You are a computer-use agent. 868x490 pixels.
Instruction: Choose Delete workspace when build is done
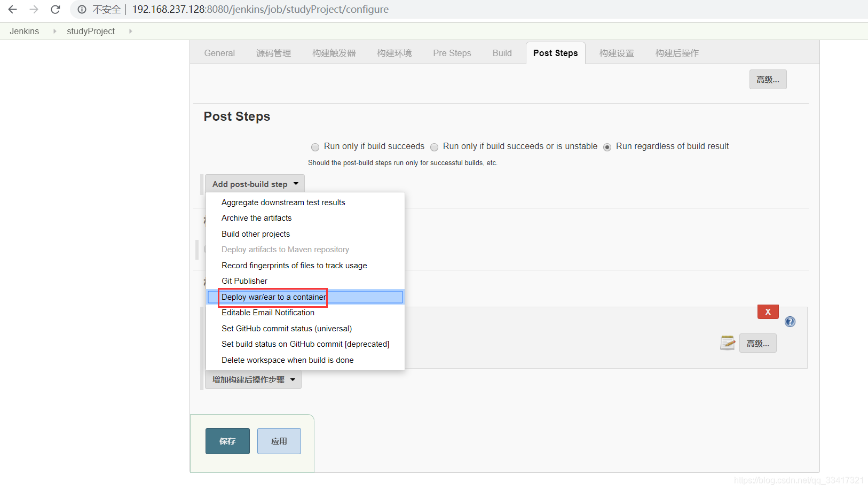tap(305, 360)
